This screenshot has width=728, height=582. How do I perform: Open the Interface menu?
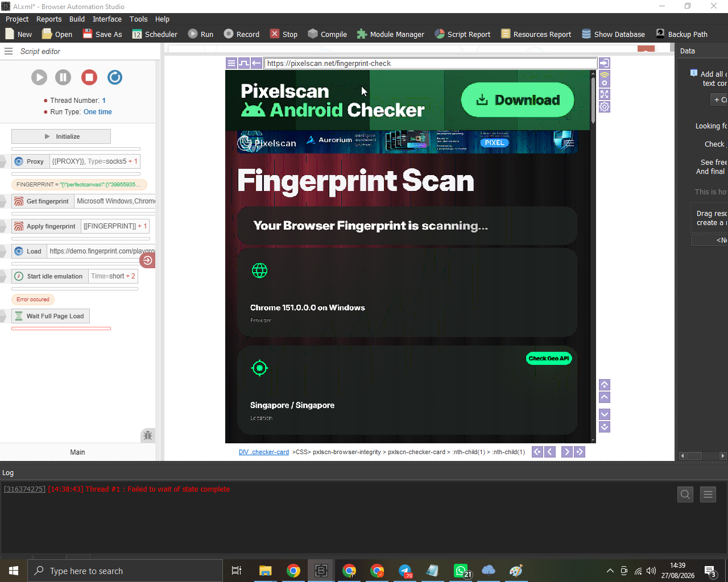click(107, 19)
